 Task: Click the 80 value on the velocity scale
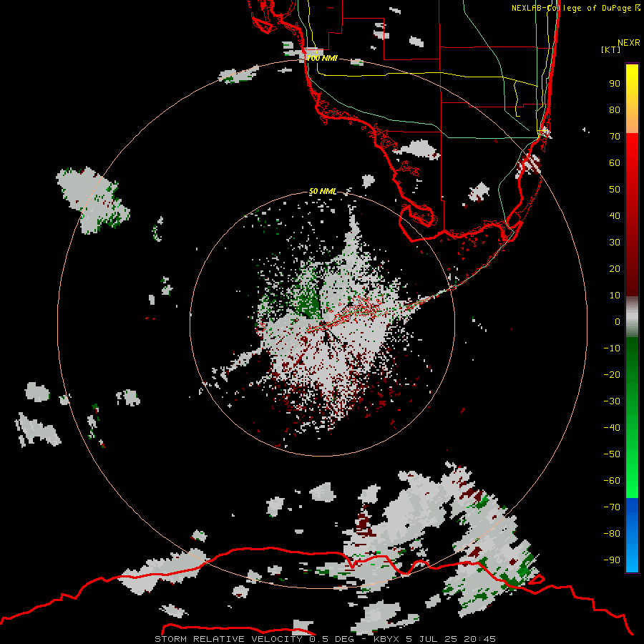tap(615, 109)
